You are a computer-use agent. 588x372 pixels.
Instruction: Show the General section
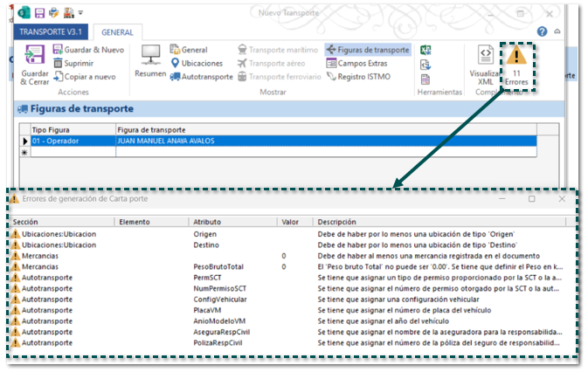coord(189,50)
